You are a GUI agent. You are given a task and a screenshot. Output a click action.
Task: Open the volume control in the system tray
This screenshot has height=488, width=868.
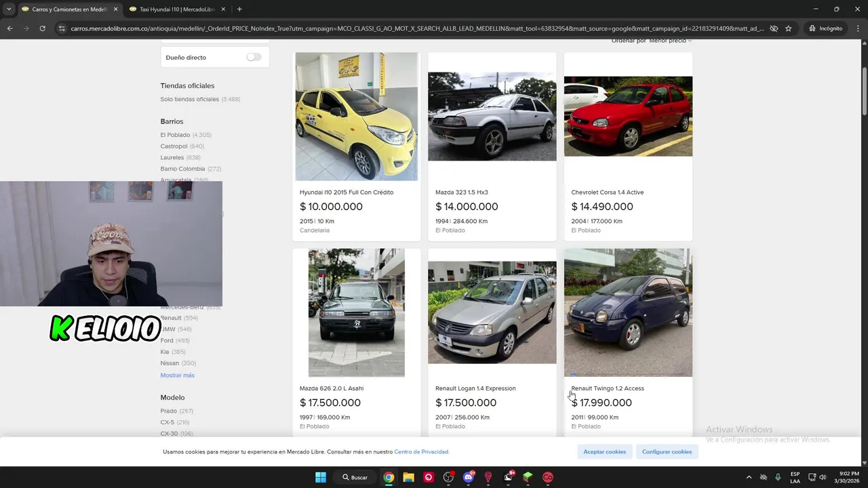tap(823, 477)
